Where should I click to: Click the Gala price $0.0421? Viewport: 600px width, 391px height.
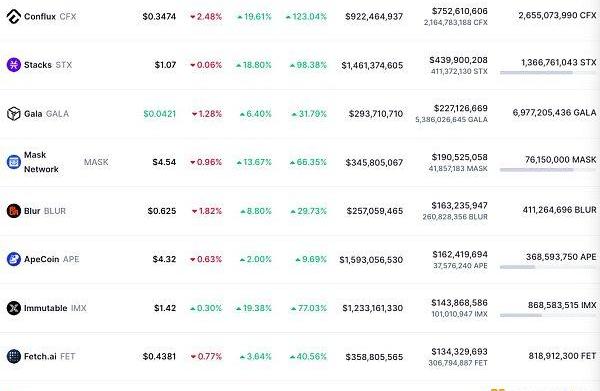click(160, 114)
